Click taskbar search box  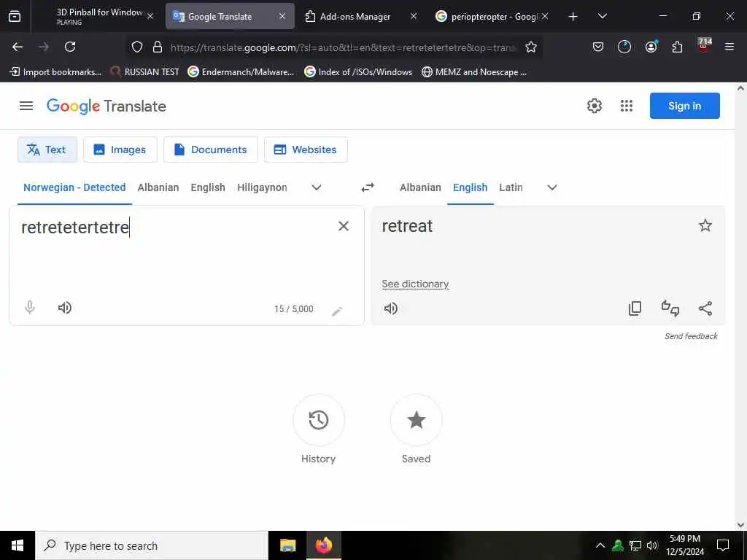152,545
